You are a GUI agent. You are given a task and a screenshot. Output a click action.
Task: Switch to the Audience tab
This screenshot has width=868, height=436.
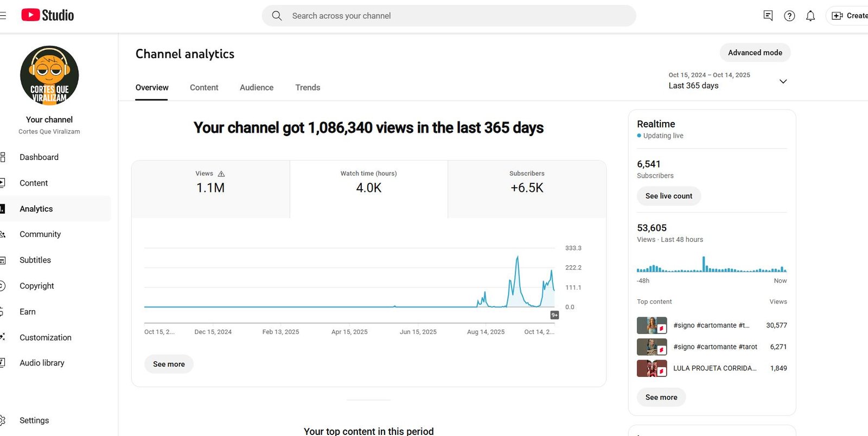[257, 87]
